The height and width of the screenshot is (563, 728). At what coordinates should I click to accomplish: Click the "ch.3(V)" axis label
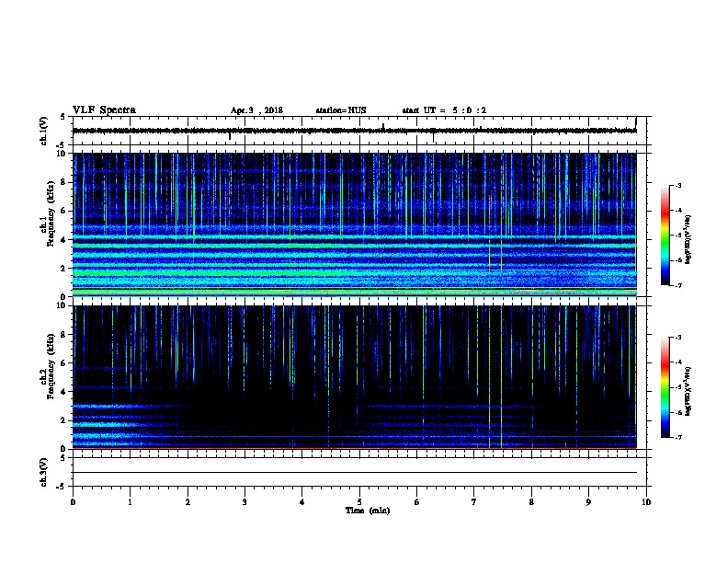pyautogui.click(x=43, y=472)
